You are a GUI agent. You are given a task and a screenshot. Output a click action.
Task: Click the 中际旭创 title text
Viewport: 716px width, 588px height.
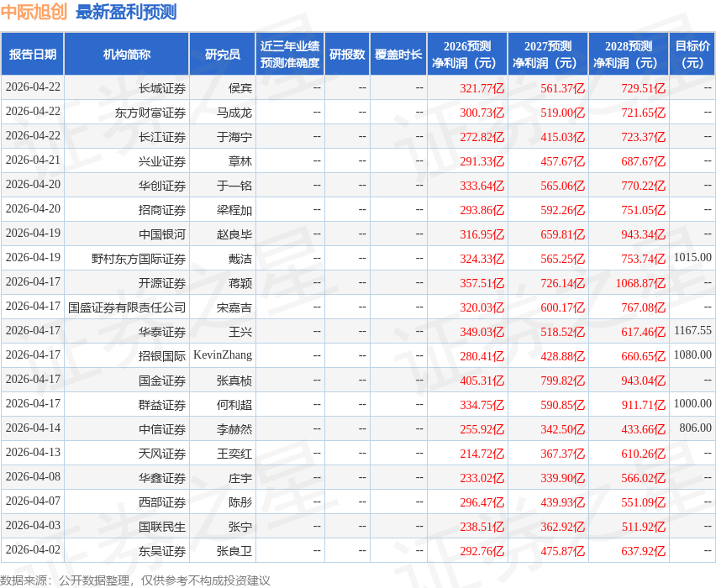[34, 12]
